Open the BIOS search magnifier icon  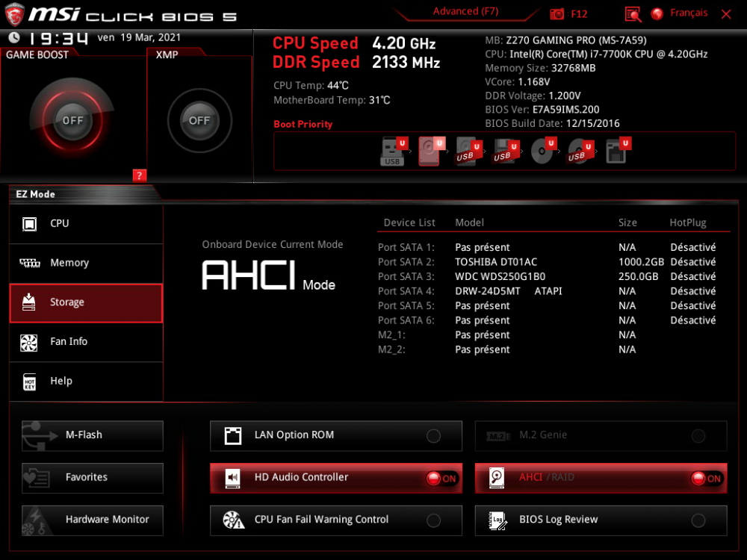(x=633, y=13)
